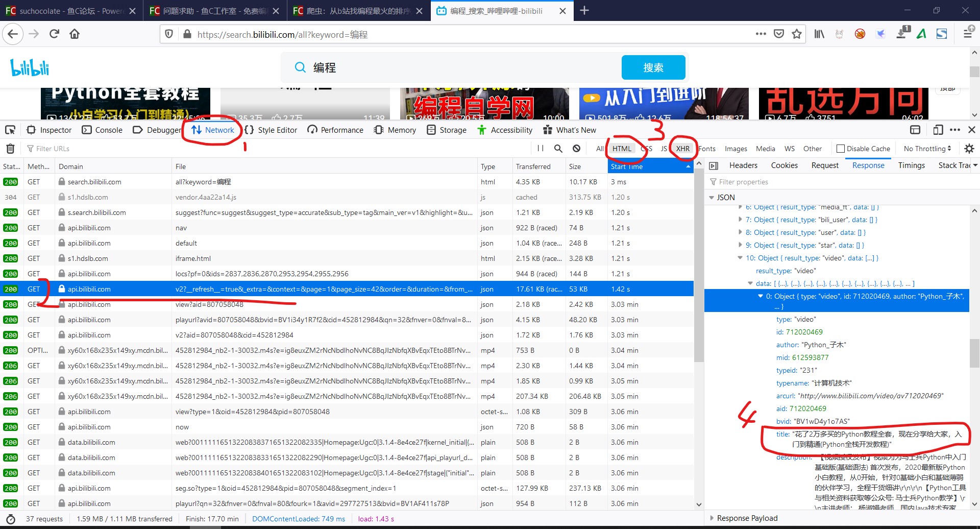
Task: Collapse JSON object 10 video
Action: pyautogui.click(x=740, y=258)
